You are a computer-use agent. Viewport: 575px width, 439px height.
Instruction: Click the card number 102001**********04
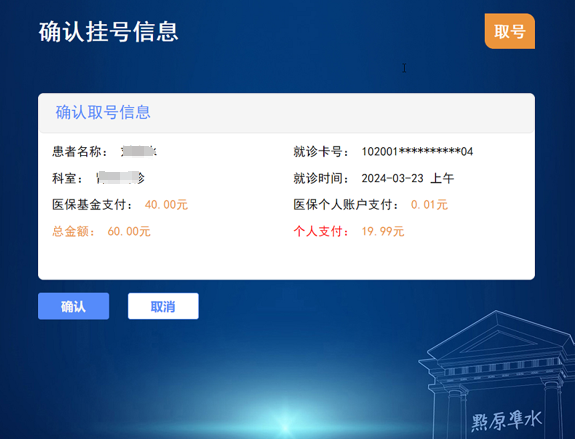[417, 151]
